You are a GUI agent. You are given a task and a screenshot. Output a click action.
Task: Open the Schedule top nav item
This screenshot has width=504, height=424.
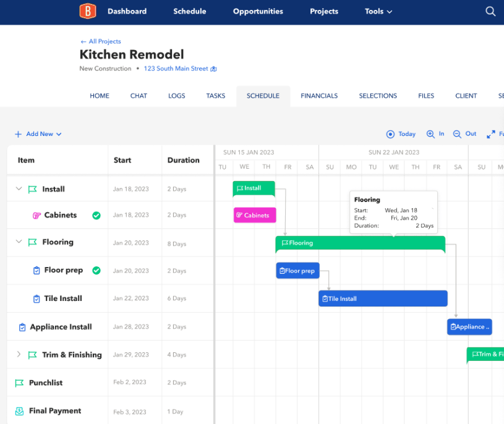(190, 11)
